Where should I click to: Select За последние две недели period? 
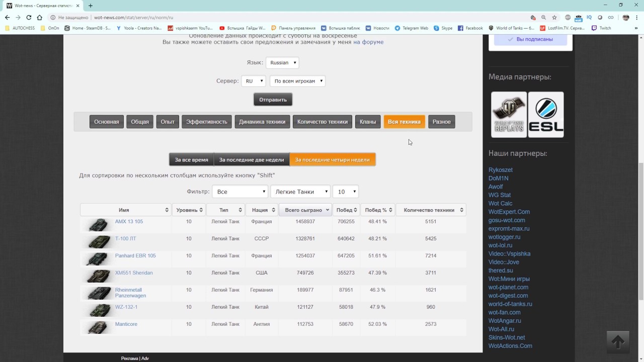252,160
